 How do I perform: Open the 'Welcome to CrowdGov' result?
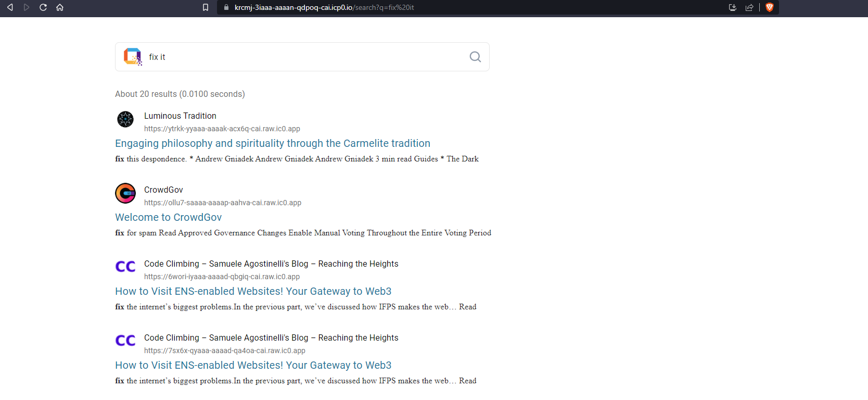pos(169,217)
